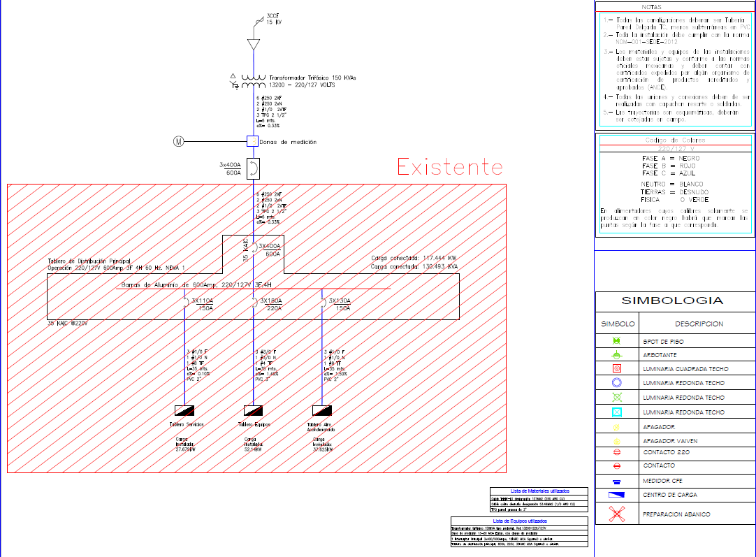Select the Arbotante symbol in the legend
This screenshot has height=557, width=756.
click(616, 355)
